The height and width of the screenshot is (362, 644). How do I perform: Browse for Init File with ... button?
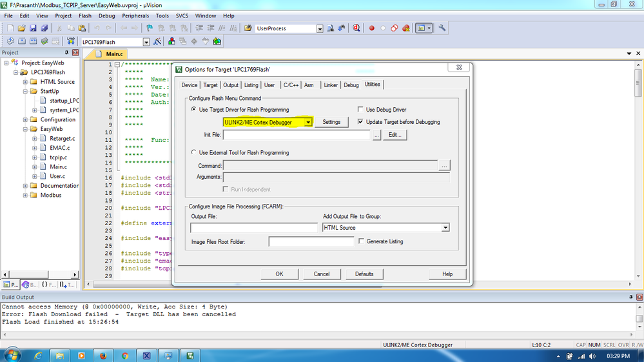[376, 135]
